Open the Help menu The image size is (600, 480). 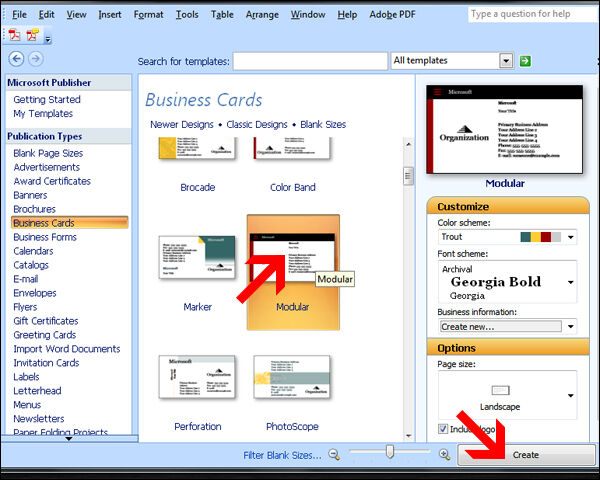click(347, 15)
